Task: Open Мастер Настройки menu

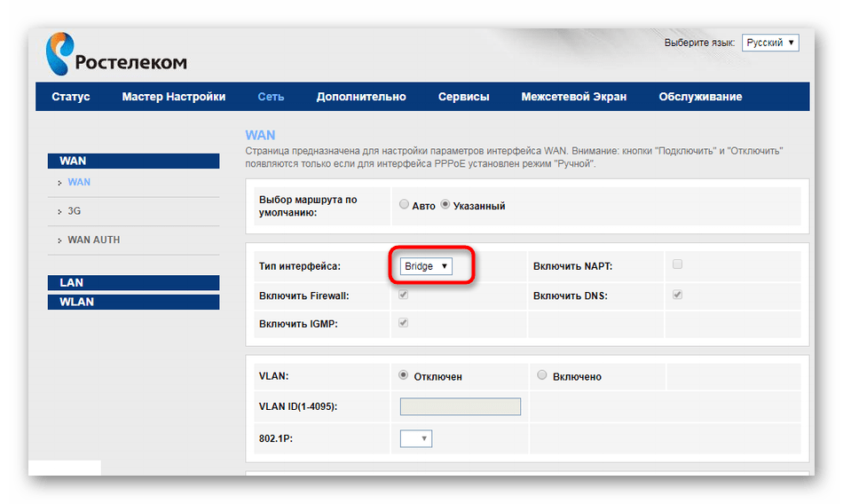Action: pyautogui.click(x=174, y=97)
